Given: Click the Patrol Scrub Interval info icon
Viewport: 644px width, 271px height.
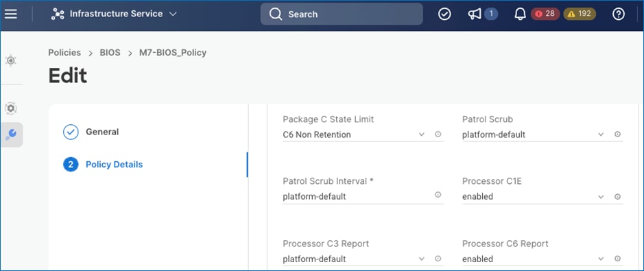Looking at the screenshot, I should [438, 195].
